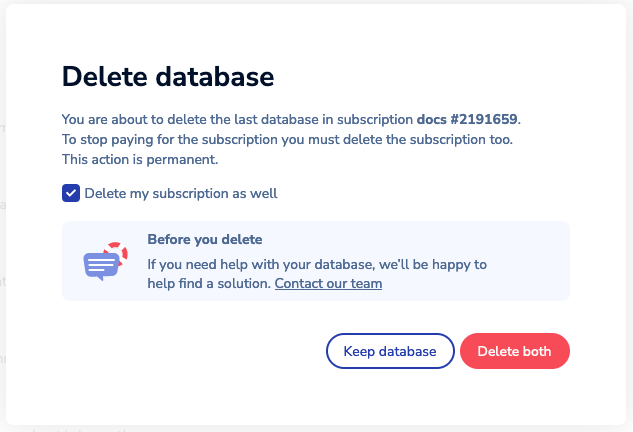633x432 pixels.
Task: Click the word "subscription" before docs #2191659
Action: (374, 119)
